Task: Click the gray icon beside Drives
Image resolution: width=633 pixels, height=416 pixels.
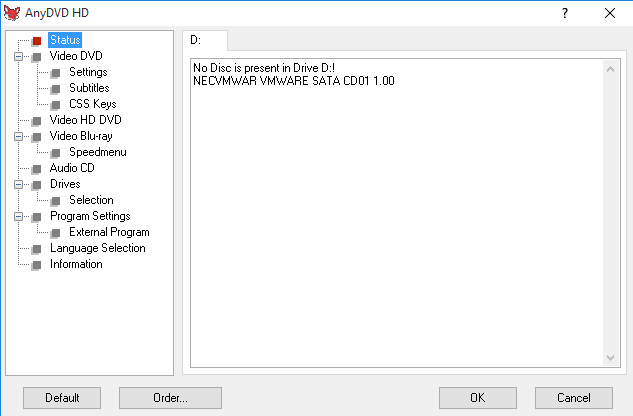Action: pyautogui.click(x=37, y=185)
